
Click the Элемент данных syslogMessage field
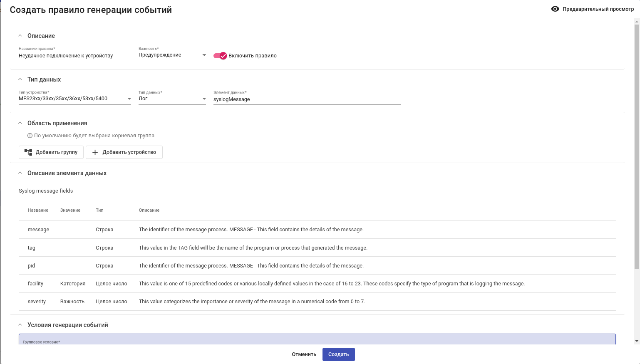(306, 99)
